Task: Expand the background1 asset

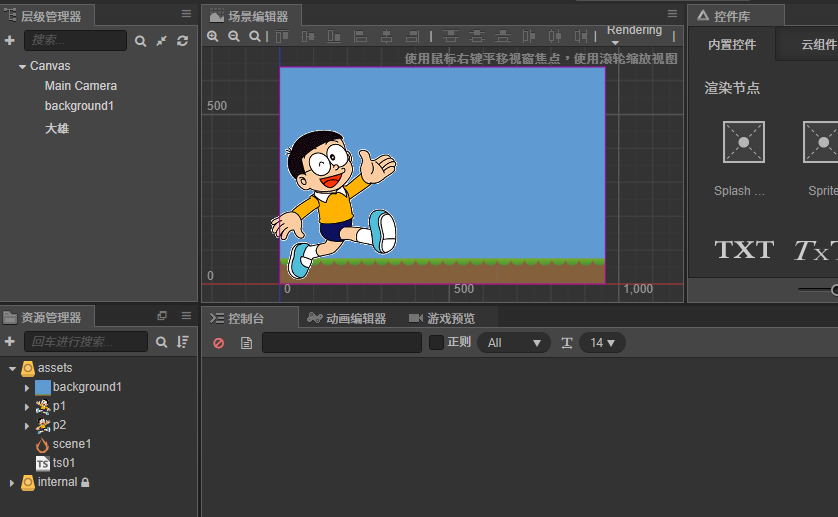Action: [x=27, y=388]
